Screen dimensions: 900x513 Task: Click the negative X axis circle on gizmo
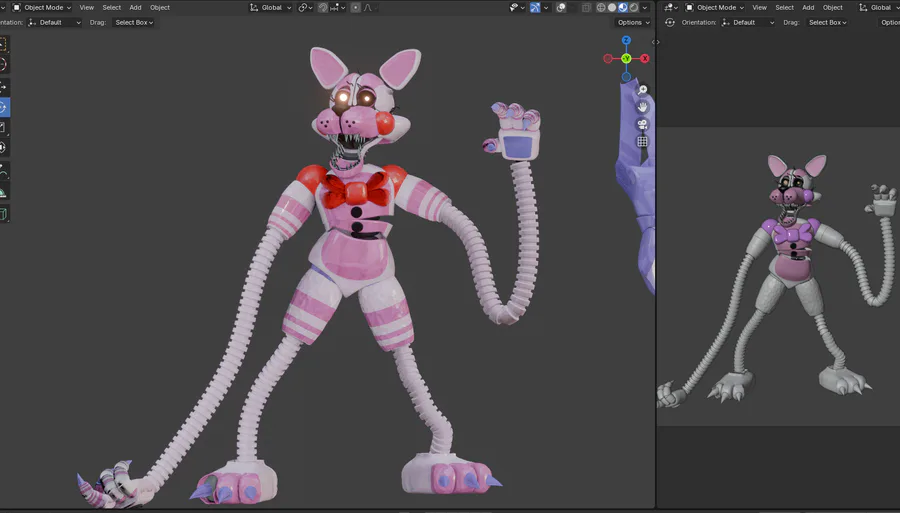608,59
